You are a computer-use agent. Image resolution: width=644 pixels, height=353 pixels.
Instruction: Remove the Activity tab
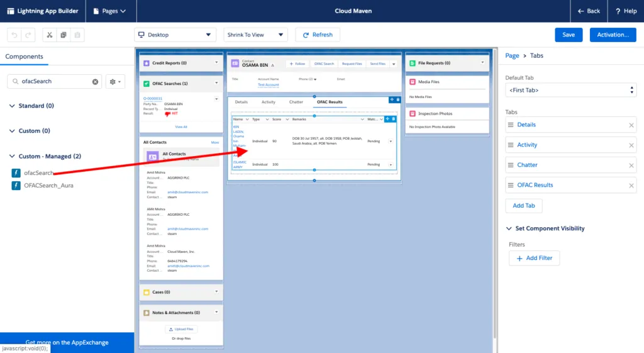click(631, 145)
